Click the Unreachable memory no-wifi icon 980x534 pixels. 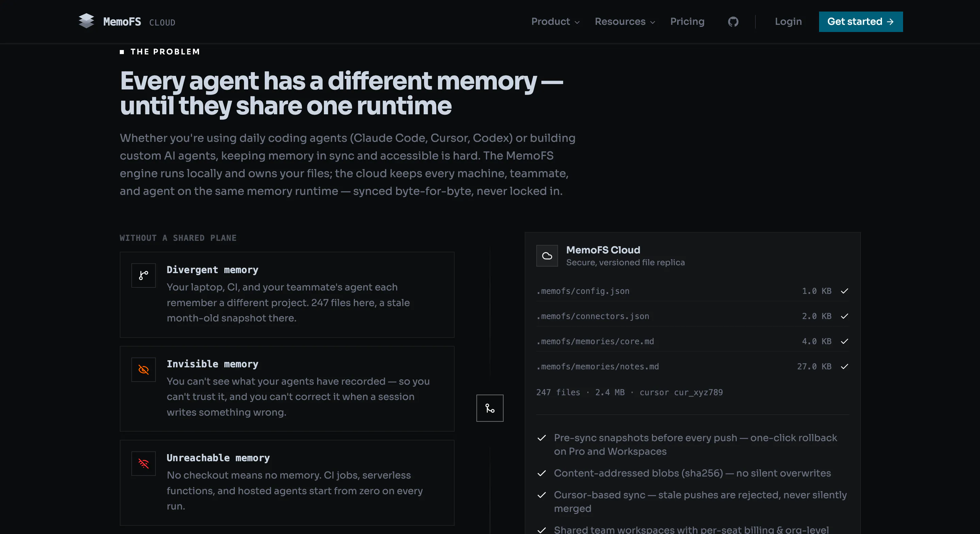[x=143, y=464]
